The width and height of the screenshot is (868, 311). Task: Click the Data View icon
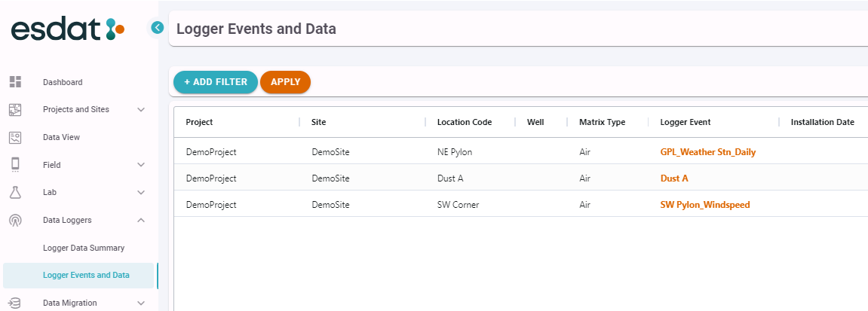coord(16,137)
